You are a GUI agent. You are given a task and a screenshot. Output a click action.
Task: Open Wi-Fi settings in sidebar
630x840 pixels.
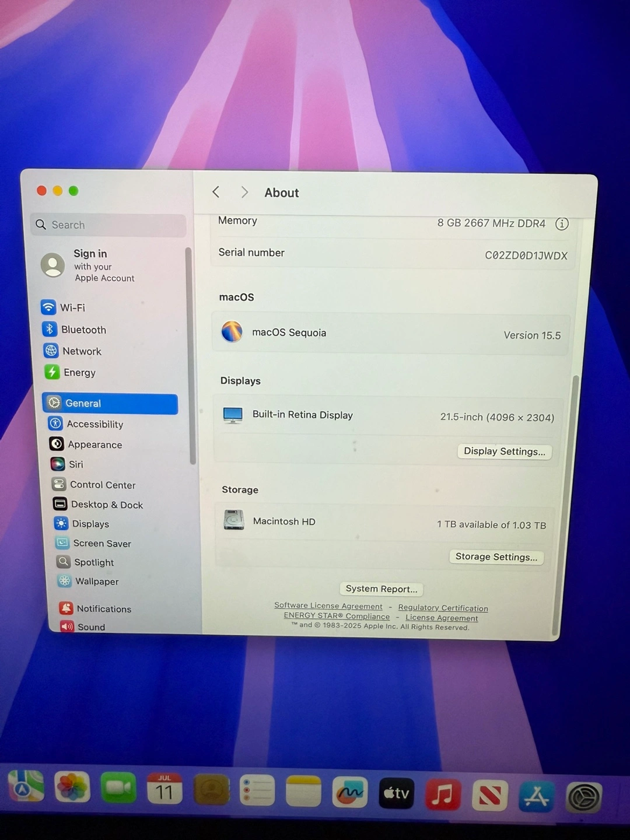[x=63, y=307]
